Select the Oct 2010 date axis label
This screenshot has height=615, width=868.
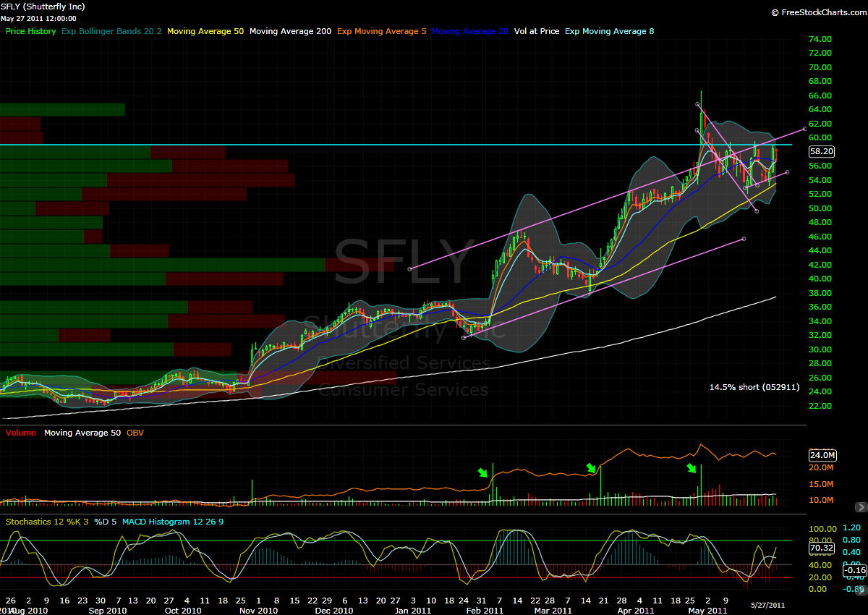click(183, 611)
